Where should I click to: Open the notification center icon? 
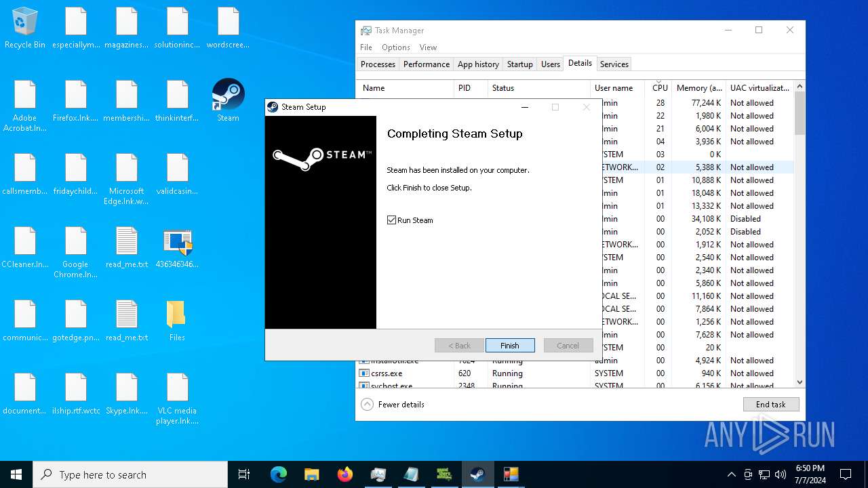click(846, 474)
